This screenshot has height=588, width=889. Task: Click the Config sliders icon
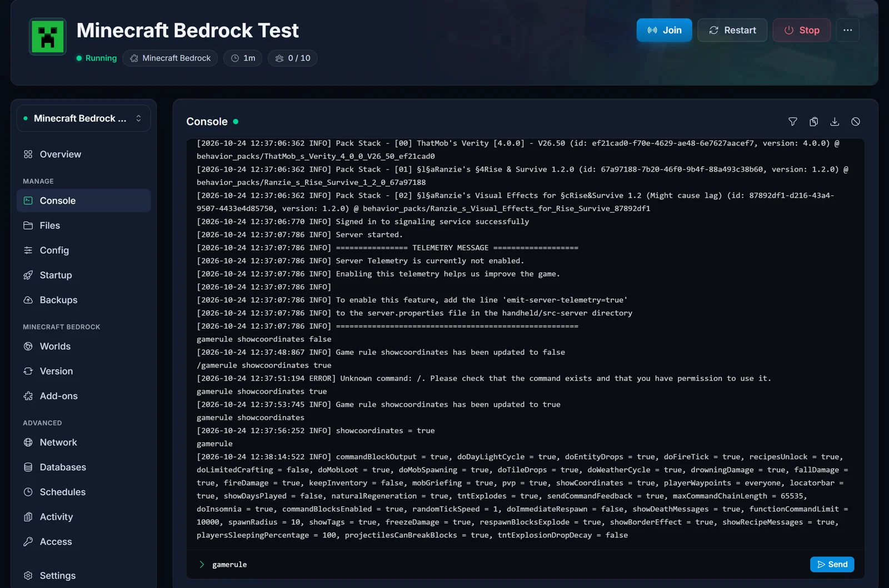28,250
